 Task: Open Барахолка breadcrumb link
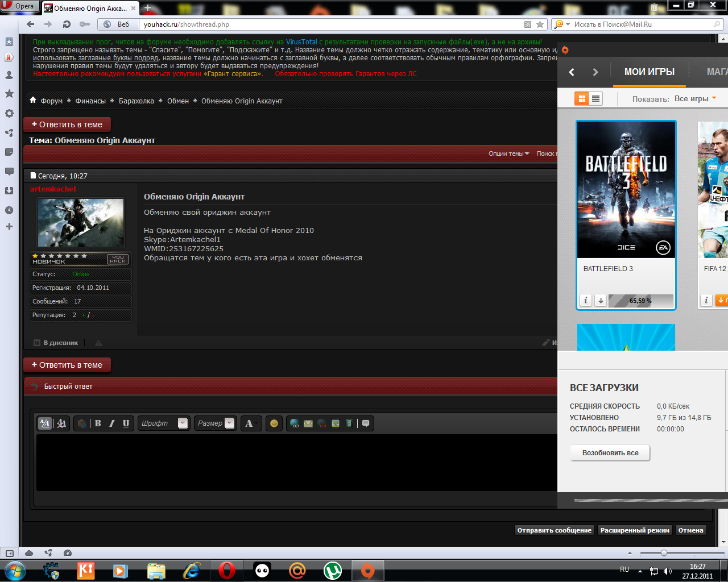136,101
